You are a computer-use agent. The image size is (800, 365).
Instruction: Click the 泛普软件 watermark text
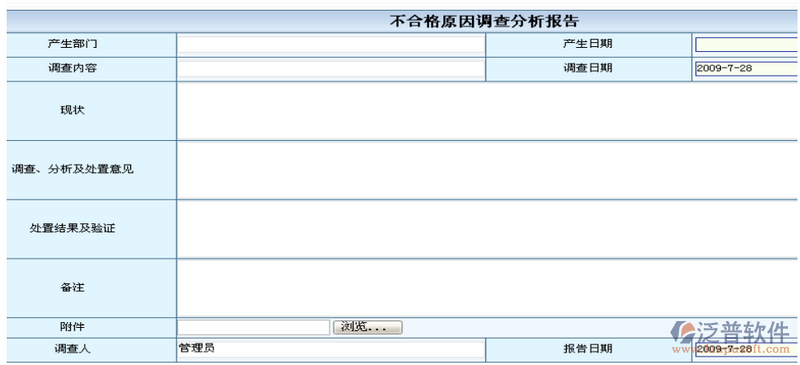tap(743, 332)
